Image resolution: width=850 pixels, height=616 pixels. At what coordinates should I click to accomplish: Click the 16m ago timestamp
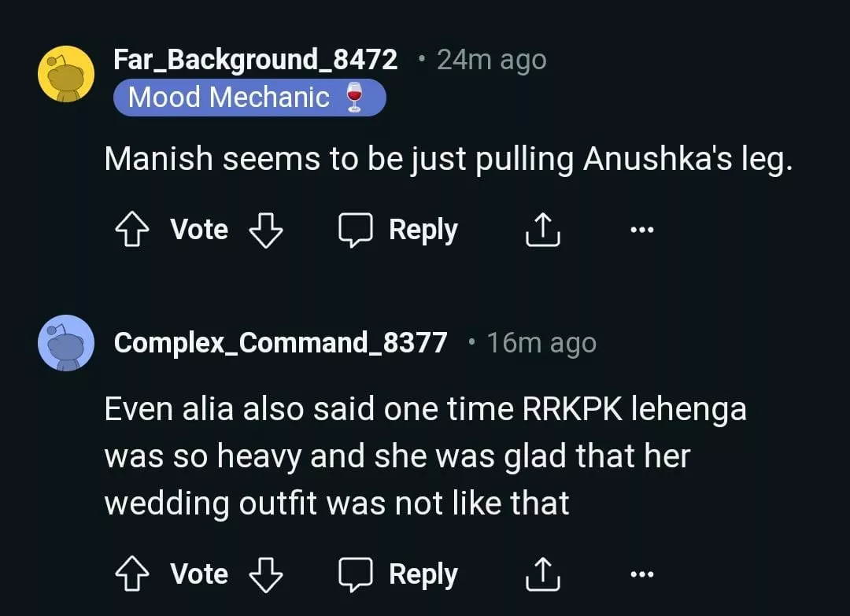[x=541, y=343]
